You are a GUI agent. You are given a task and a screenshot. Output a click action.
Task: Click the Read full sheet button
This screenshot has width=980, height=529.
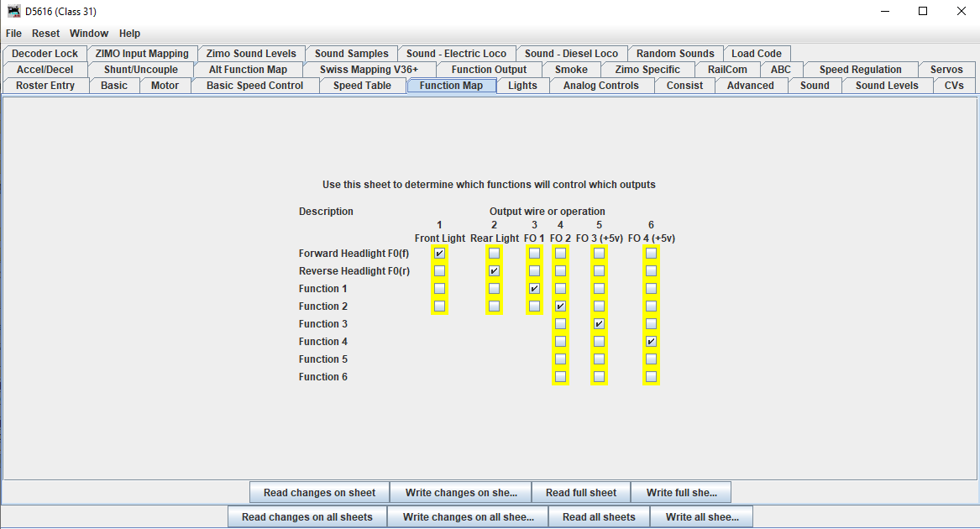[x=580, y=492]
